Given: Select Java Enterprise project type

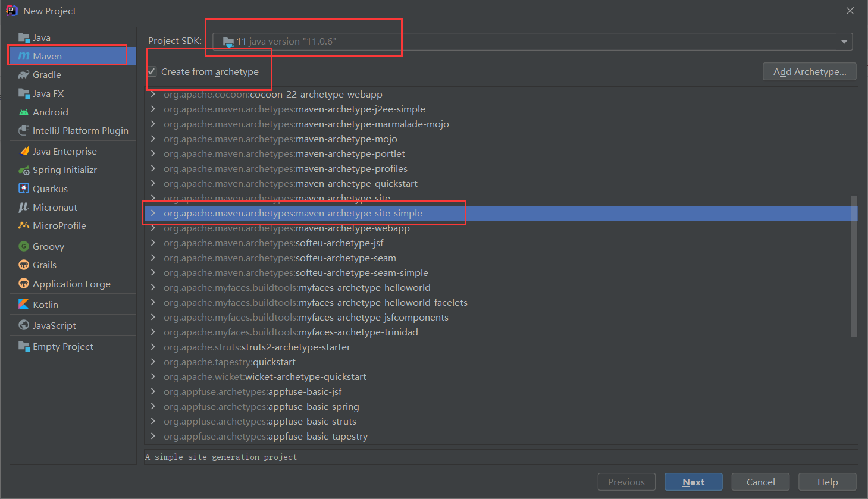Looking at the screenshot, I should pyautogui.click(x=73, y=151).
